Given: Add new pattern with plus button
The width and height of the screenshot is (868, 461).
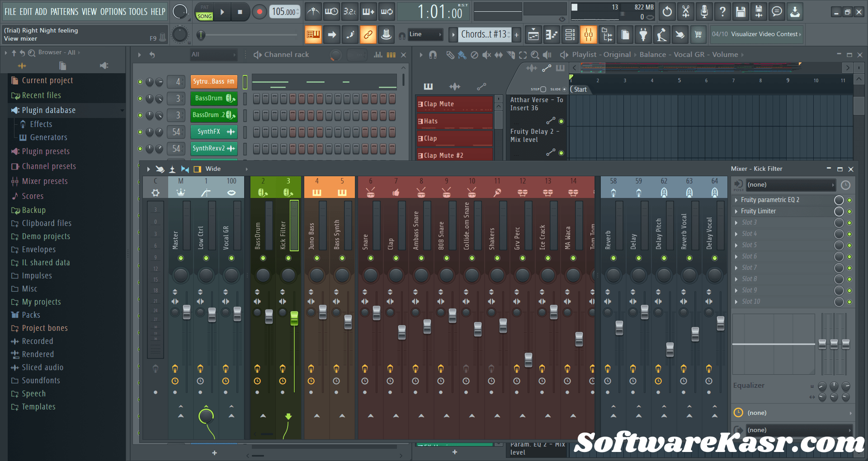Looking at the screenshot, I should 517,34.
